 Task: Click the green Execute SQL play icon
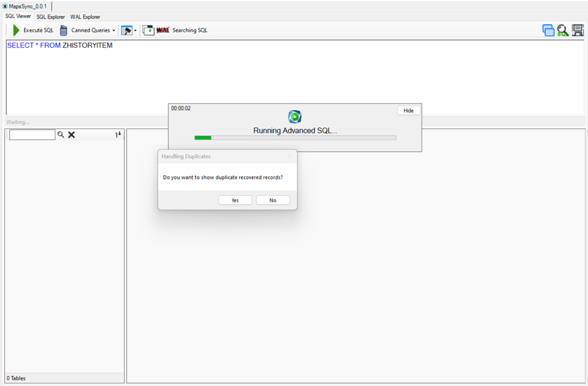point(16,30)
